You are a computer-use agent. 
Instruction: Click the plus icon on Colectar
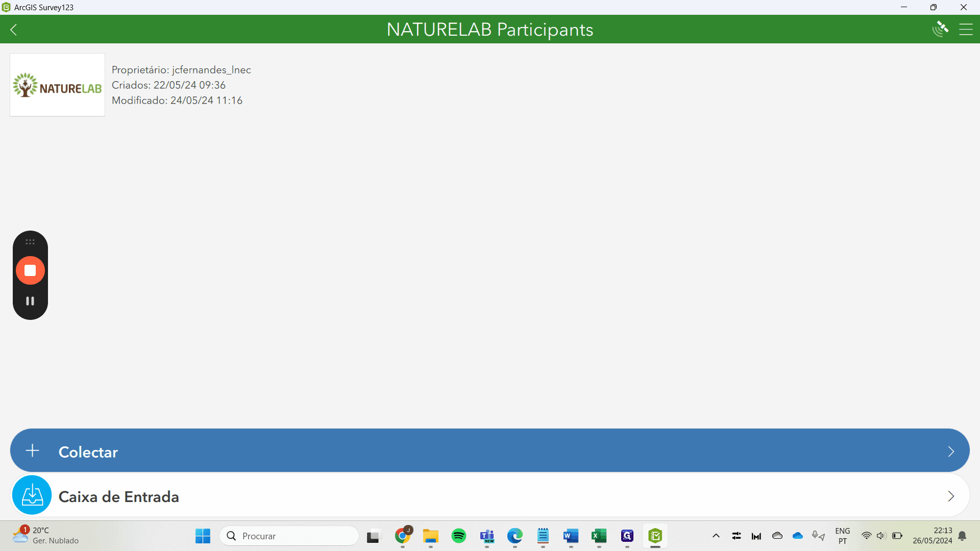pos(33,451)
